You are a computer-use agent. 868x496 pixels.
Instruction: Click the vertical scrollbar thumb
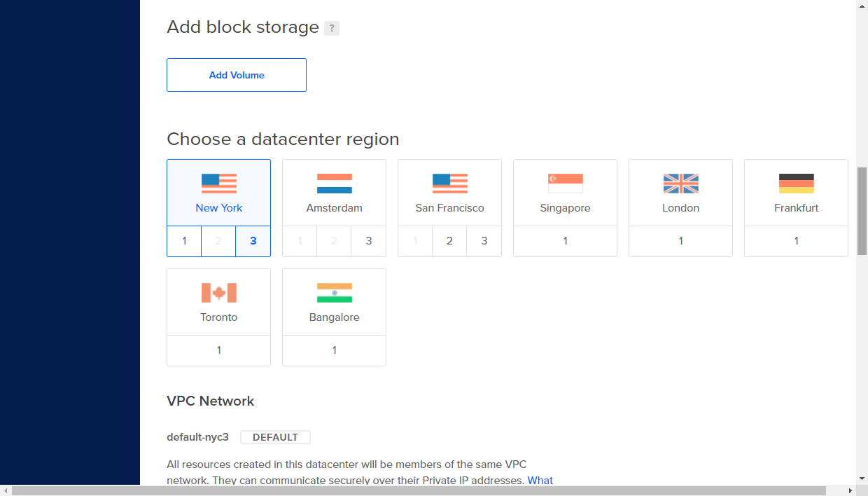(x=862, y=210)
